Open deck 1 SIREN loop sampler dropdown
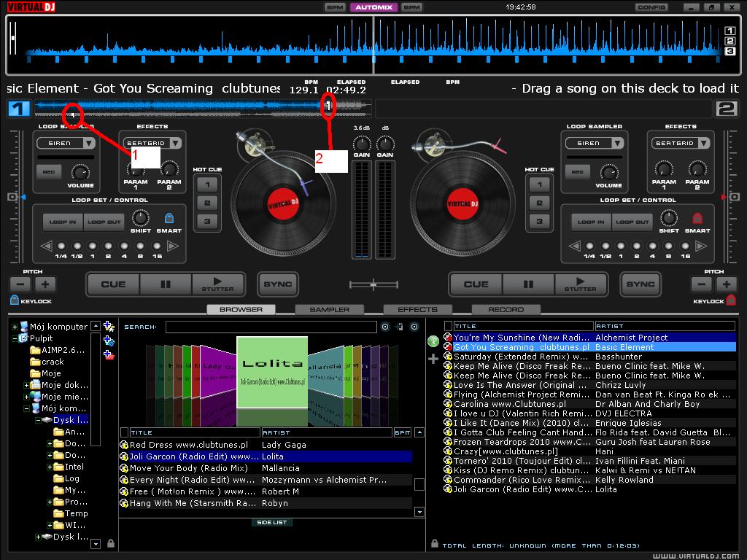This screenshot has width=747, height=560. coord(89,143)
